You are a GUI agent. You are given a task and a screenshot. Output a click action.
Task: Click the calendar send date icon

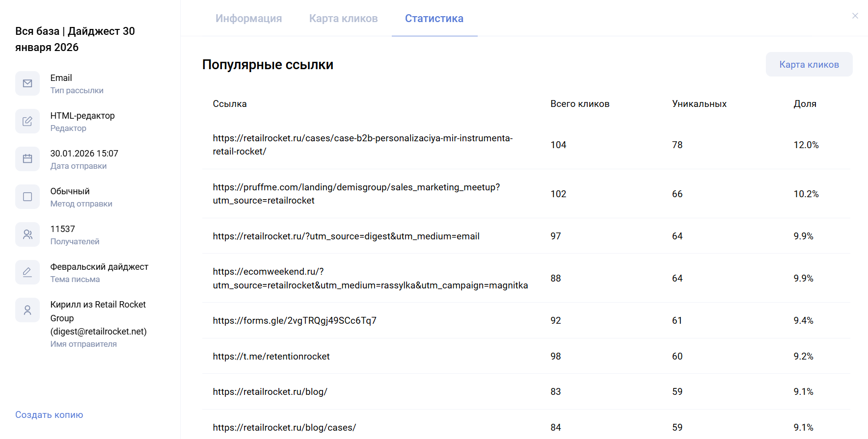point(27,159)
